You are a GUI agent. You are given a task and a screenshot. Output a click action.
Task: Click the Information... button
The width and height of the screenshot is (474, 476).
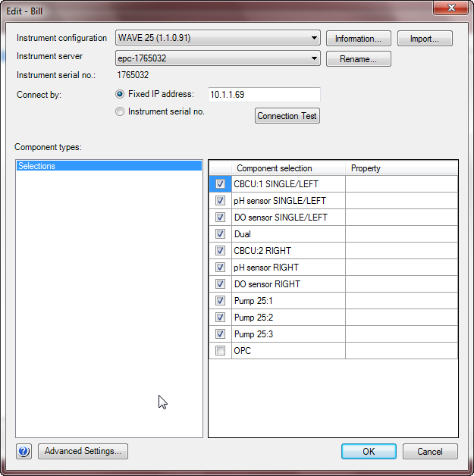click(x=358, y=39)
